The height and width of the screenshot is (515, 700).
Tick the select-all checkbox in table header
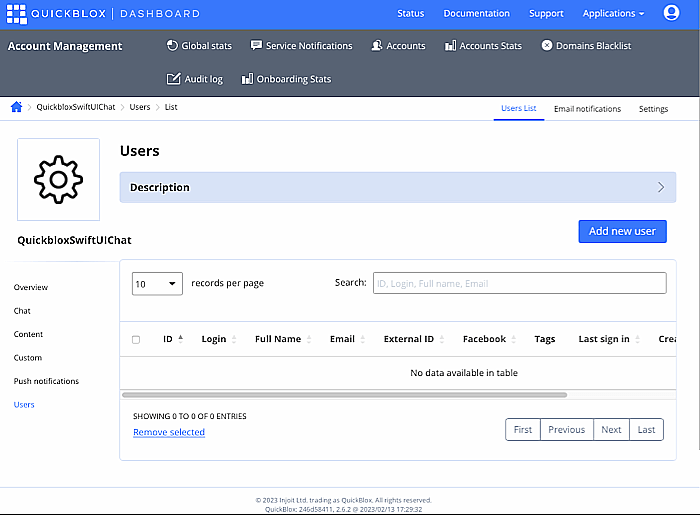coord(136,340)
